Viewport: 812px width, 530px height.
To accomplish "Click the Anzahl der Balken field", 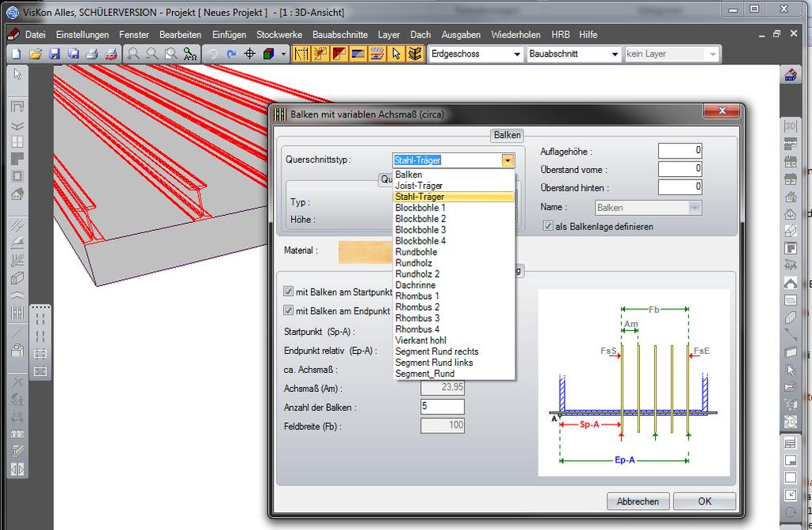I will pyautogui.click(x=442, y=407).
